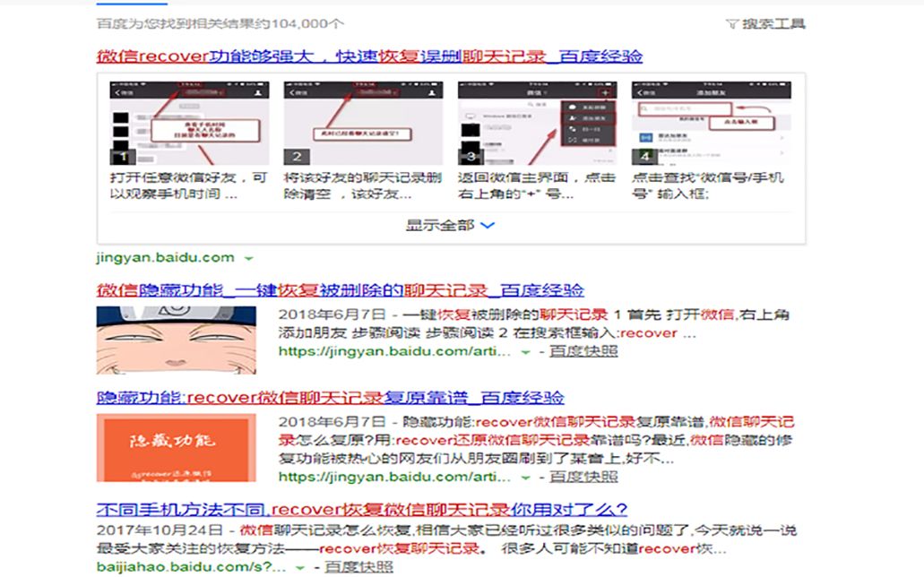Image resolution: width=924 pixels, height=577 pixels.
Task: Open 百度快照 for baijiahao result
Action: [x=358, y=567]
